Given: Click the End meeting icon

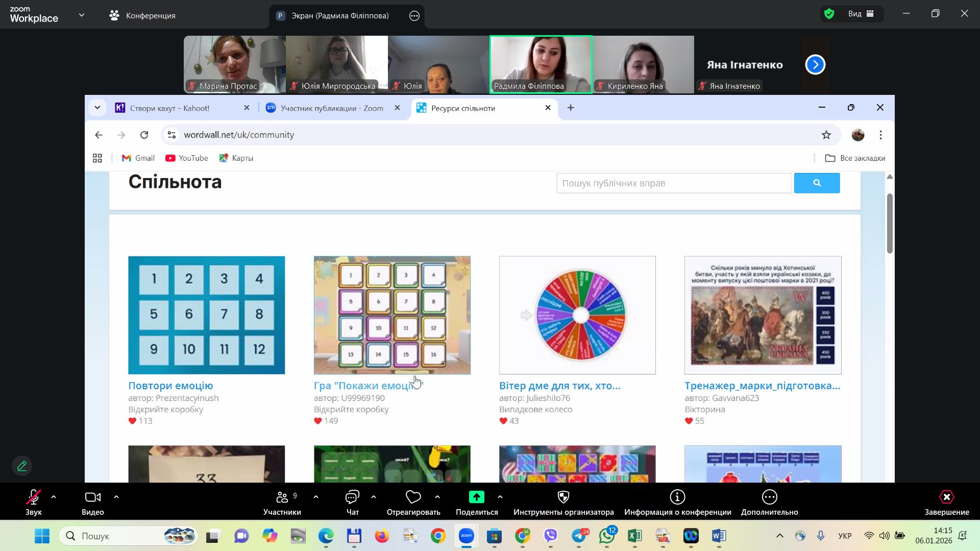Looking at the screenshot, I should (946, 497).
